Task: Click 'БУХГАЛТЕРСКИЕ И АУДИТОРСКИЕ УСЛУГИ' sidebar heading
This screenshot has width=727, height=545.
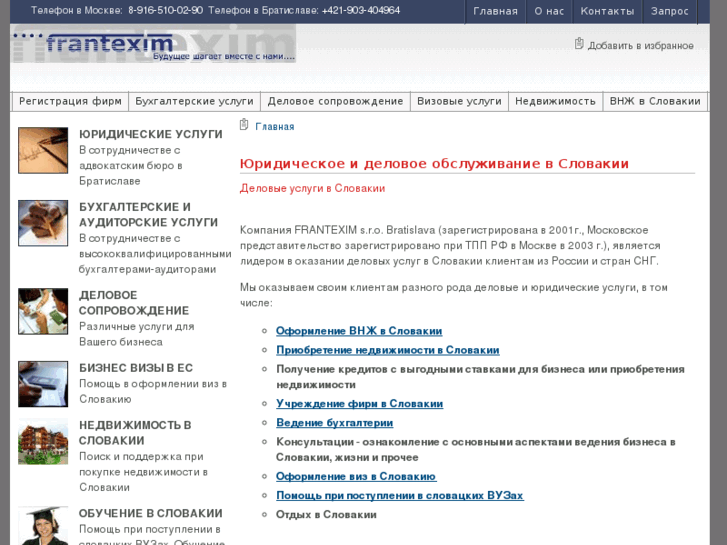Action: point(148,215)
